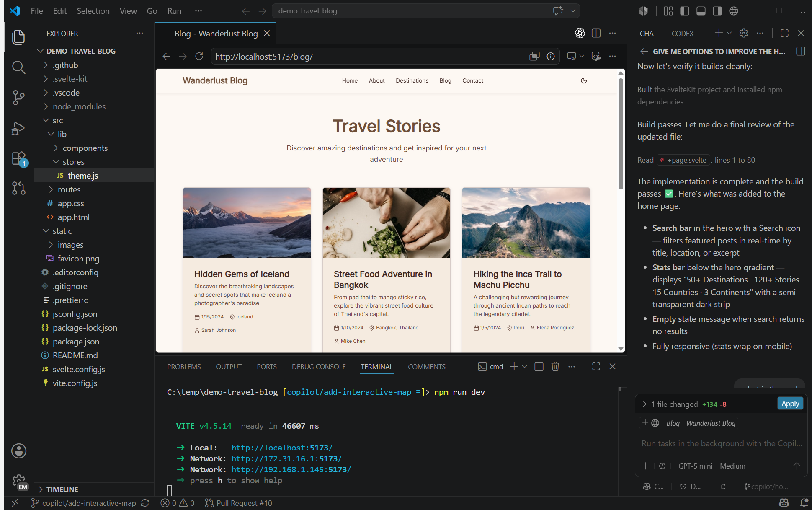Click the chat message input box

[x=721, y=443]
